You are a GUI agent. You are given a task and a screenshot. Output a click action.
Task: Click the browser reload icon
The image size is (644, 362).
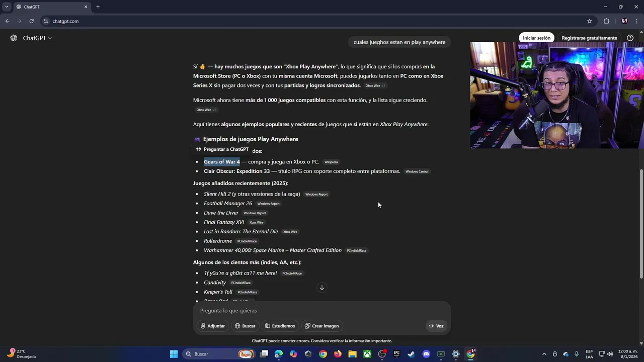[x=31, y=21]
